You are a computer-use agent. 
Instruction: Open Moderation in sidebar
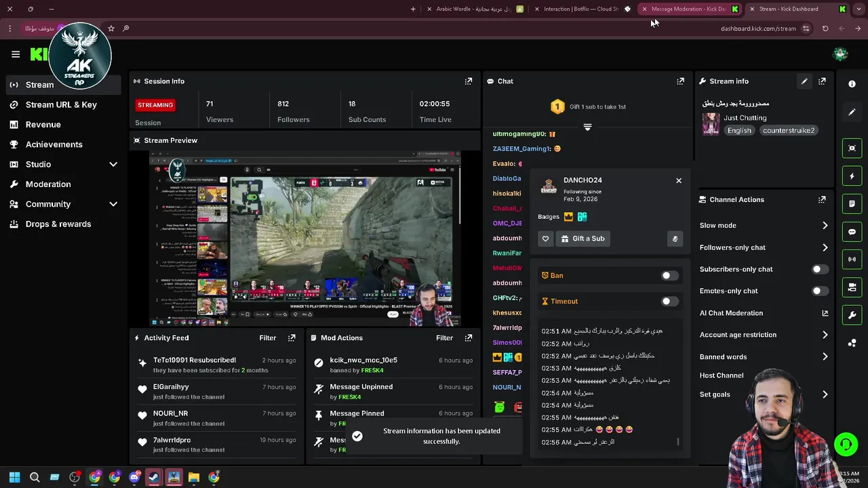pos(47,184)
